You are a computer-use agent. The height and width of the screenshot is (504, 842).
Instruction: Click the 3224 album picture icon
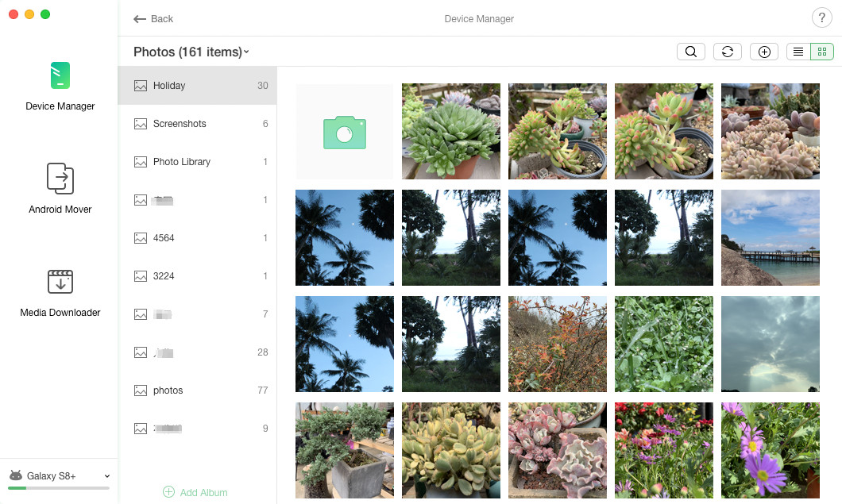coord(140,276)
